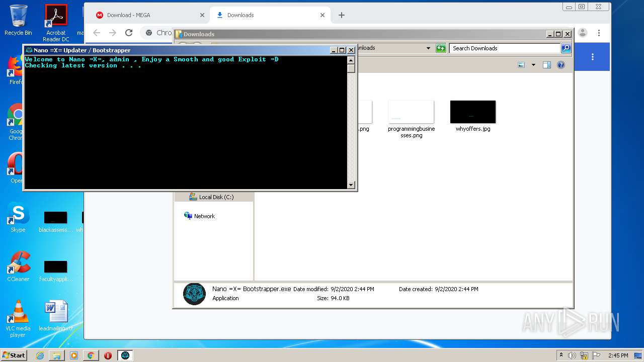Open the leadmailing.rtf desktop document
This screenshot has height=362, width=644.
[56, 316]
